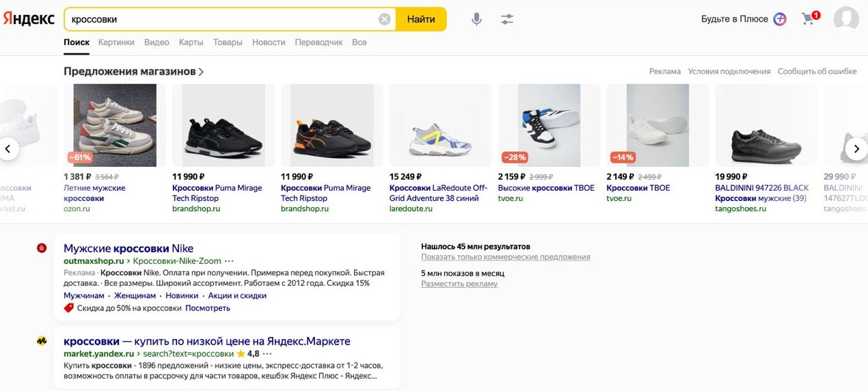The image size is (868, 391).
Task: Open search settings sliders icon
Action: pyautogui.click(x=506, y=19)
